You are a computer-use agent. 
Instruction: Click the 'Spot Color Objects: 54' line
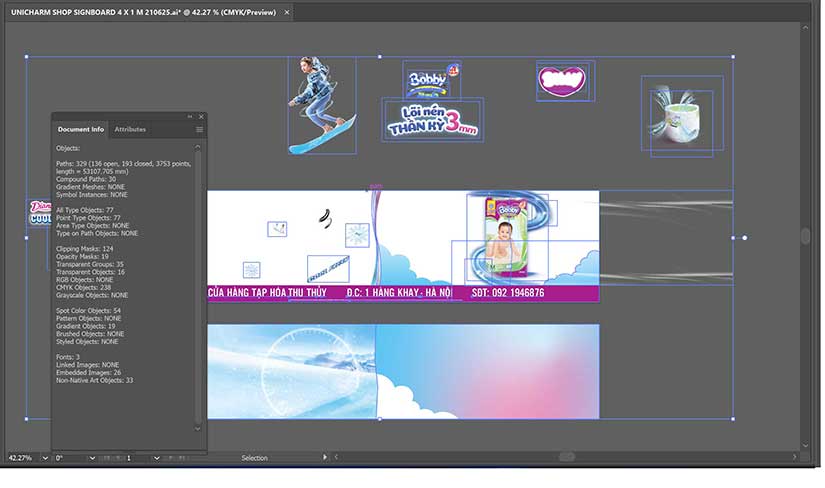[x=88, y=311]
